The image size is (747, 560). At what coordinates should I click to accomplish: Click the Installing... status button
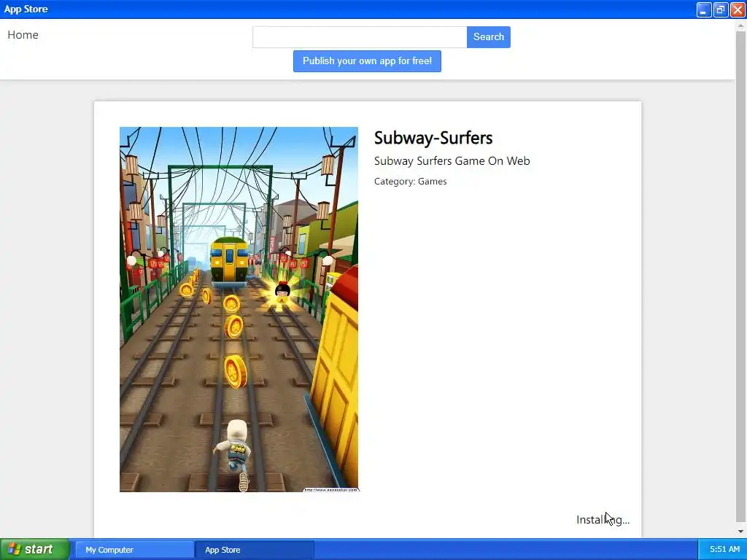point(603,519)
